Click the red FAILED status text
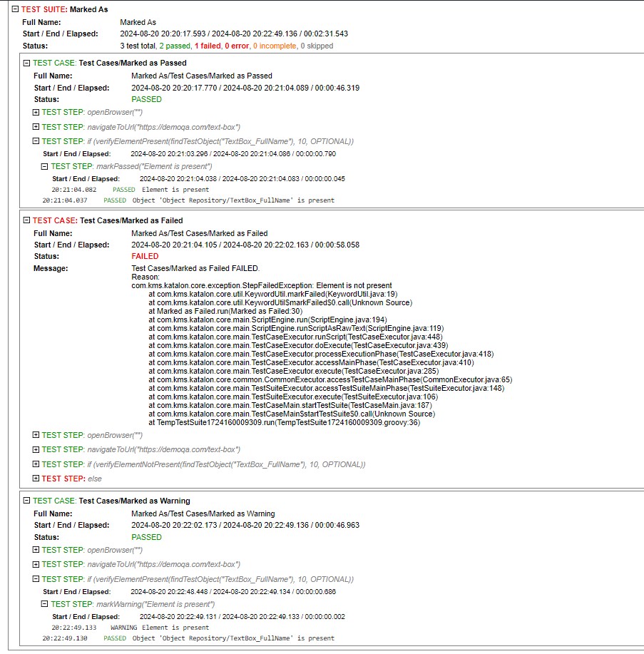The width and height of the screenshot is (644, 654). (x=145, y=256)
